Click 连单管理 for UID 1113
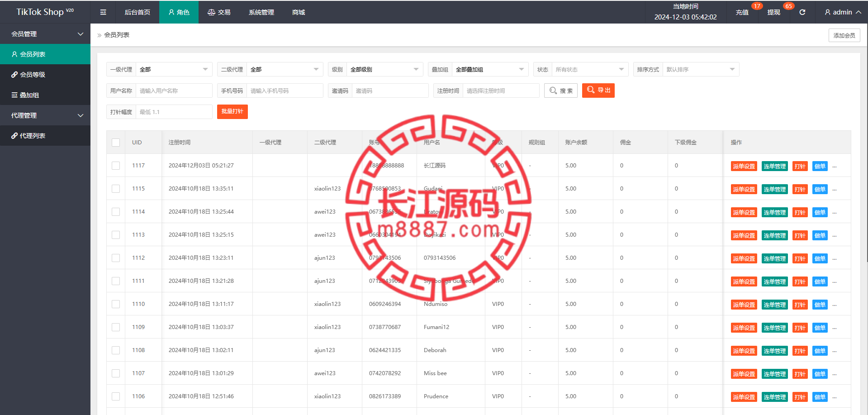This screenshot has height=415, width=868. (775, 235)
